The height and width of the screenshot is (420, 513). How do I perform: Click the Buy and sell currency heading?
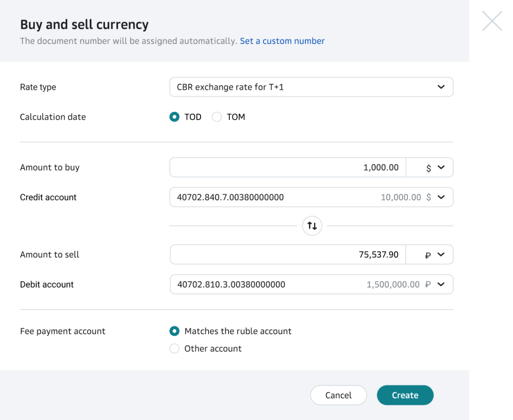(x=84, y=25)
